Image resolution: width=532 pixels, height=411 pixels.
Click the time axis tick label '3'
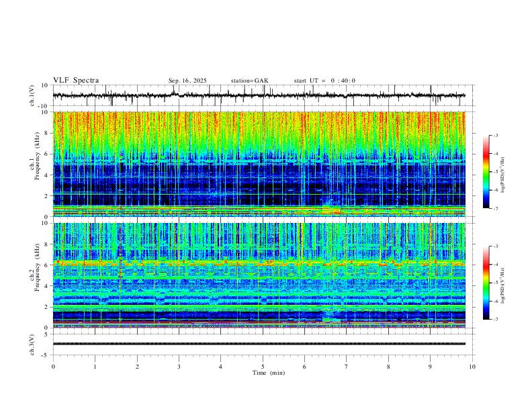179,367
